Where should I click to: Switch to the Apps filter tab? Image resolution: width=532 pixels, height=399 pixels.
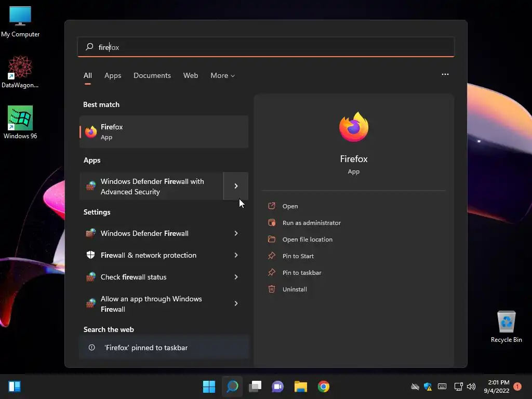click(x=113, y=76)
